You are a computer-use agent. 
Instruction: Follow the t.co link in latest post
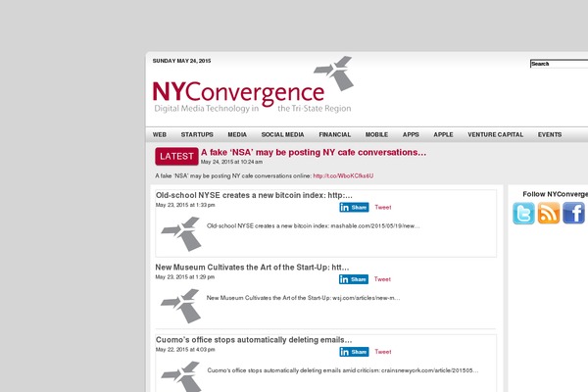pyautogui.click(x=343, y=176)
